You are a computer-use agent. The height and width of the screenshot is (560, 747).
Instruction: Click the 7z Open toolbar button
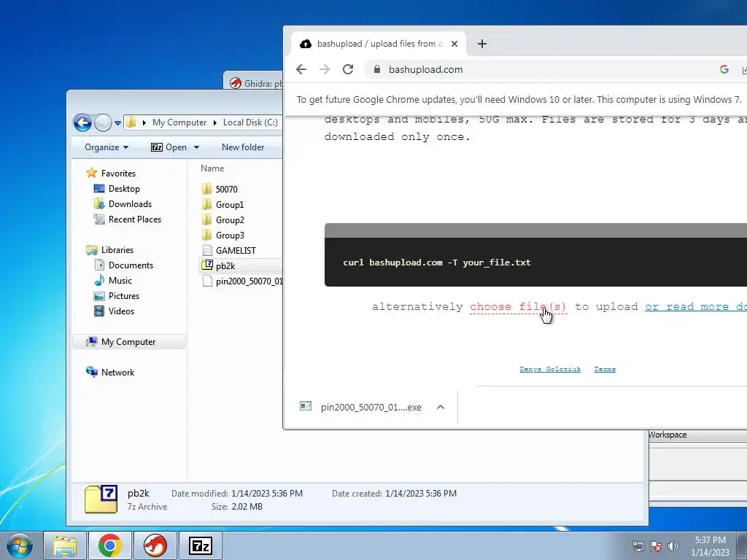coord(169,147)
